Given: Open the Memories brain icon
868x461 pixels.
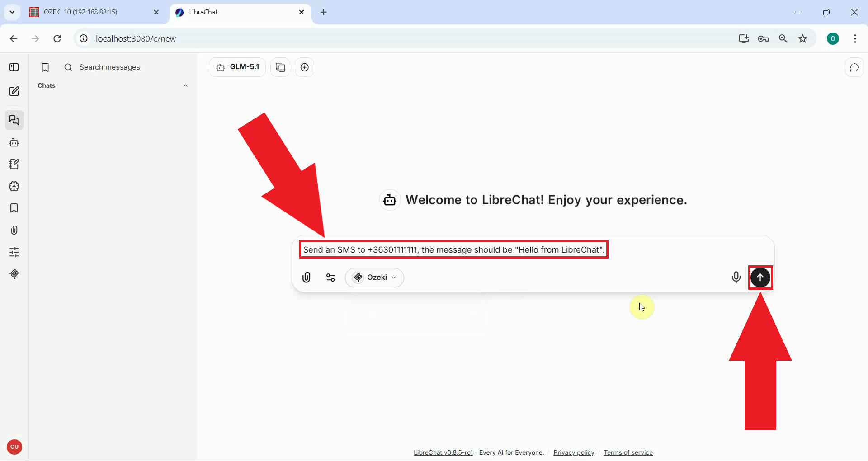Looking at the screenshot, I should pyautogui.click(x=14, y=186).
